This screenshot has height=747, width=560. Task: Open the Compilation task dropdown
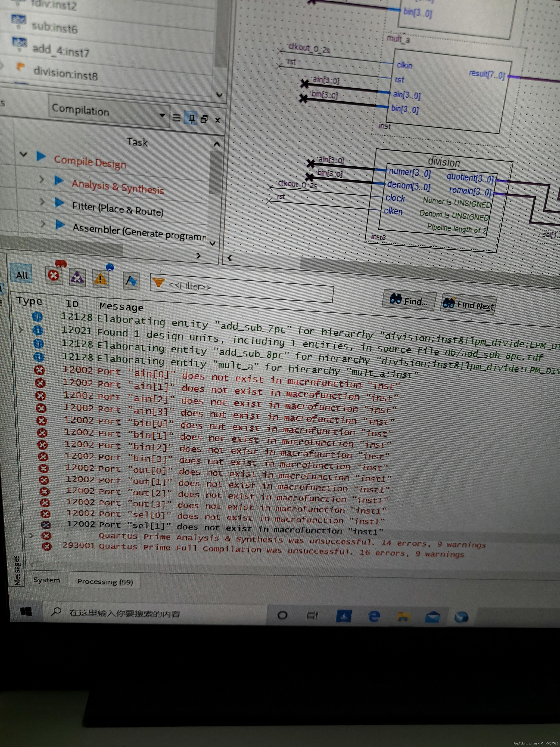(109, 111)
